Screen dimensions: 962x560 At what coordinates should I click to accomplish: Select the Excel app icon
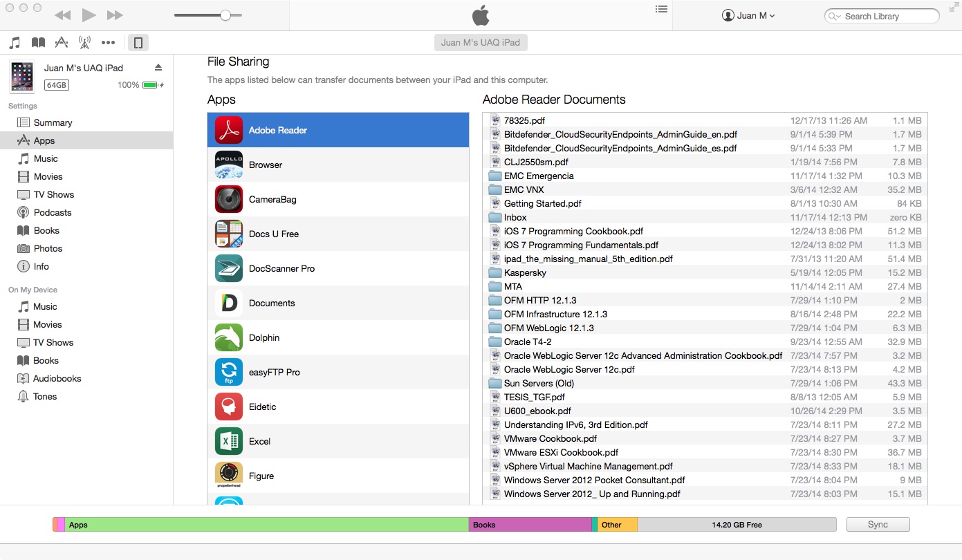[229, 441]
